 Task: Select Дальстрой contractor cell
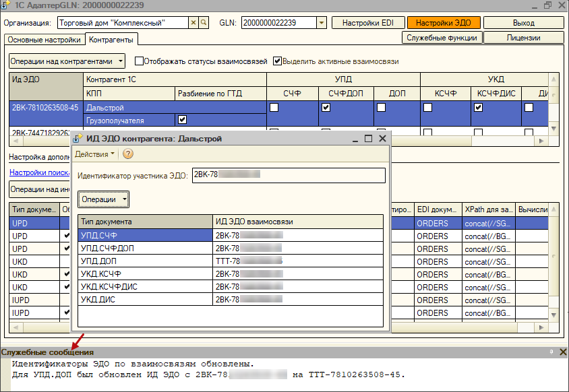pos(175,107)
